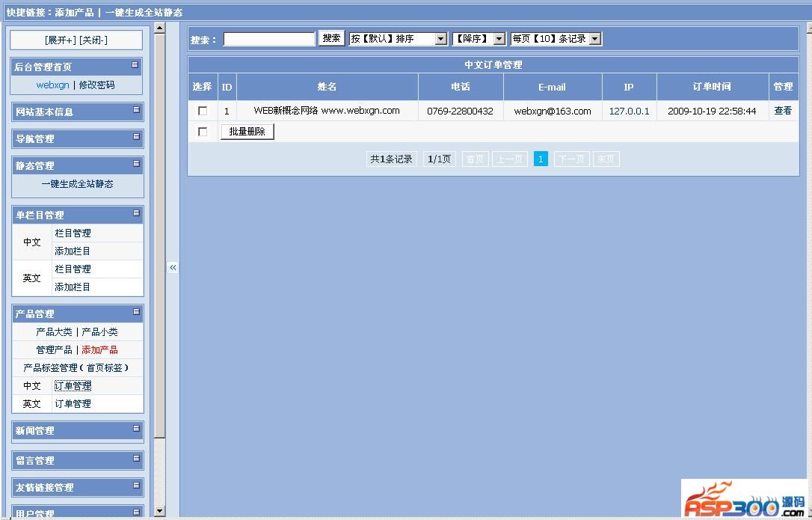Collapse the 单栏目管理 panel icon

coord(136,212)
